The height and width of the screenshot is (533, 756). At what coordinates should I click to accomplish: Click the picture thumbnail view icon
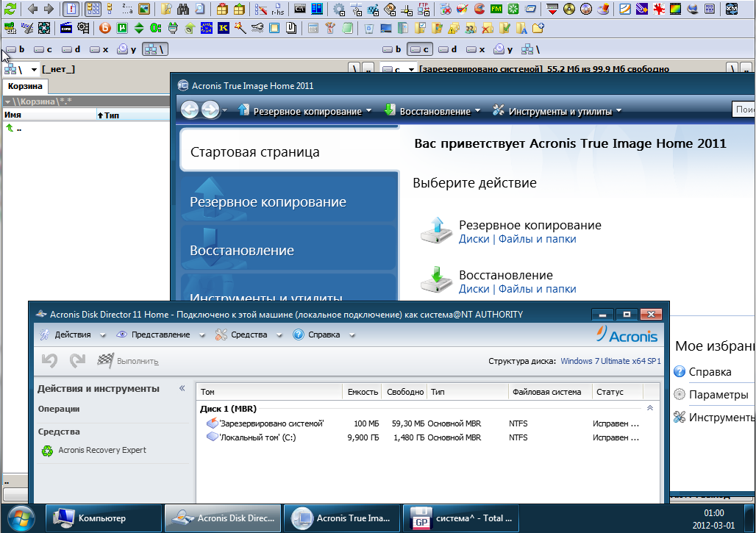point(143,9)
